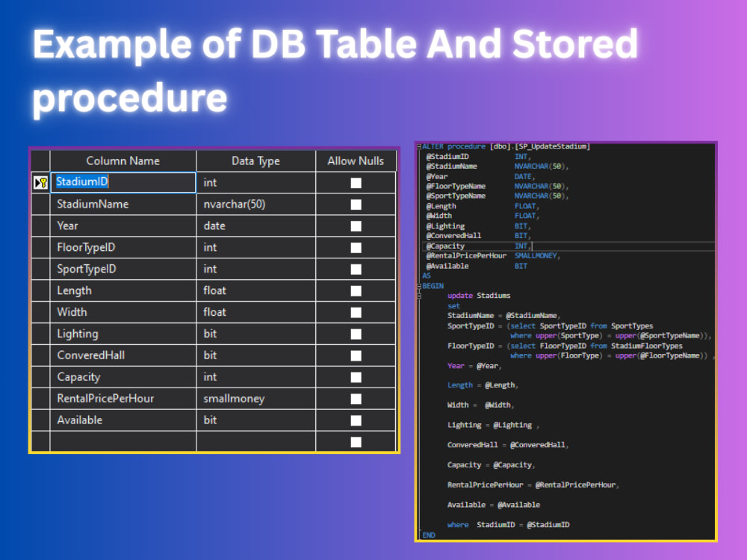Click the 'Length = @Length' assignment line
This screenshot has width=747, height=560.
[482, 385]
